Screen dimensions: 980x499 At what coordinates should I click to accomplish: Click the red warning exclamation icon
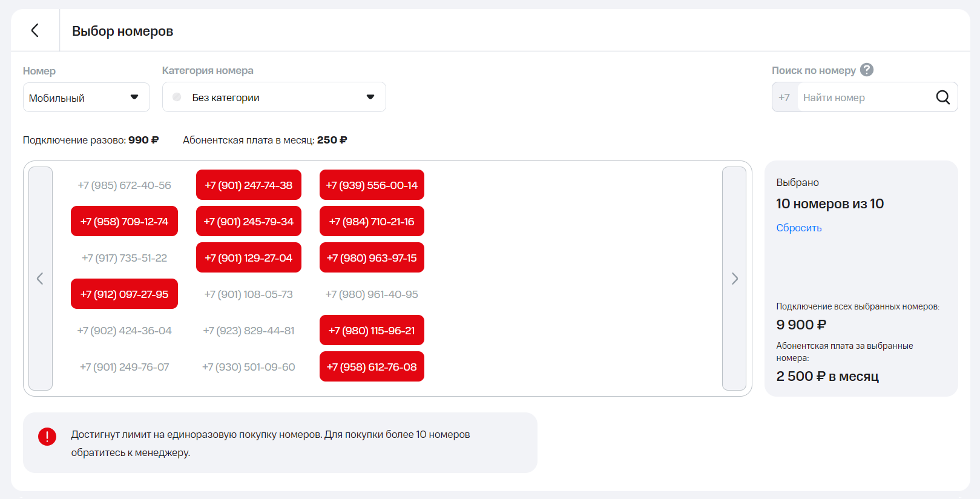(x=47, y=436)
